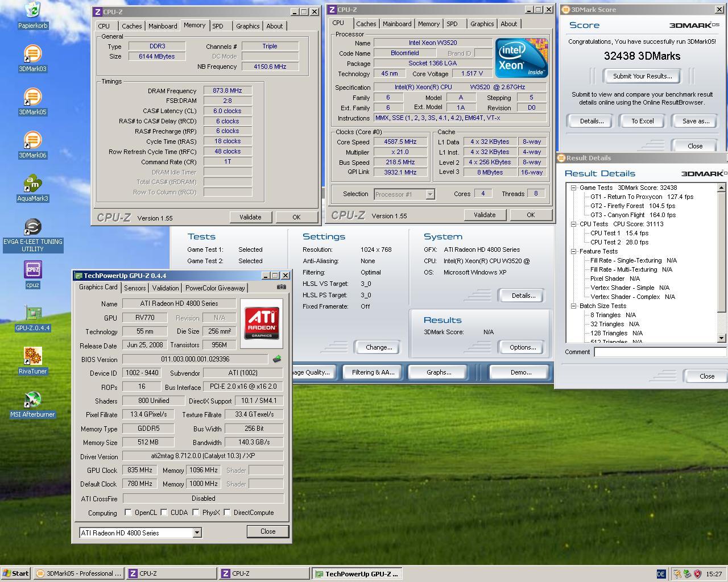The width and height of the screenshot is (728, 582).
Task: Open Graphics tab in processor CPU-Z window
Action: point(482,24)
